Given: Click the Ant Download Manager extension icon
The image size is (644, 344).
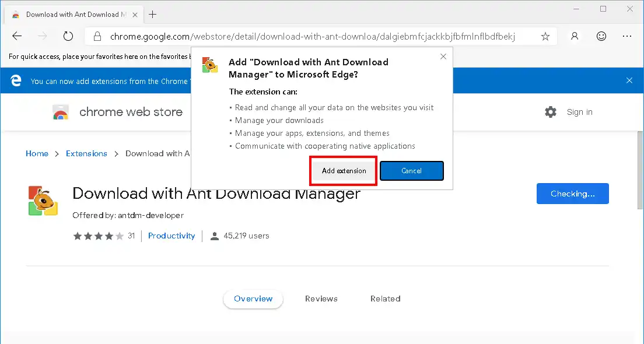Looking at the screenshot, I should (43, 201).
